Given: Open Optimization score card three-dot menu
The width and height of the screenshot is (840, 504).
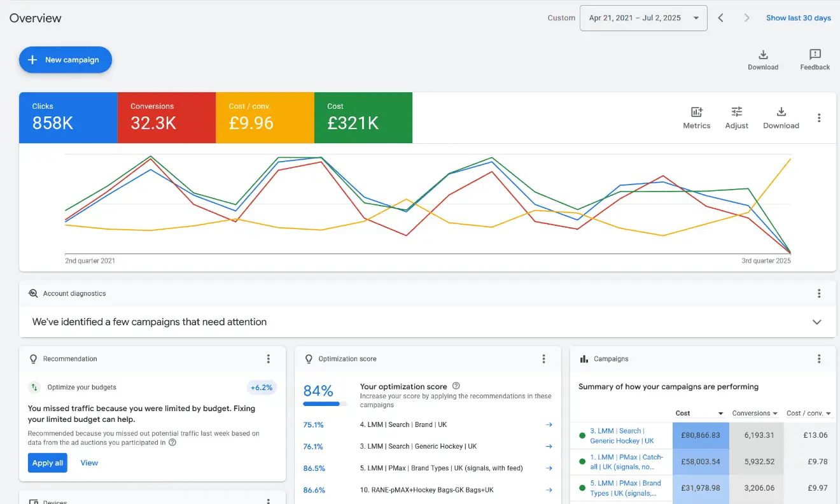Looking at the screenshot, I should click(543, 359).
